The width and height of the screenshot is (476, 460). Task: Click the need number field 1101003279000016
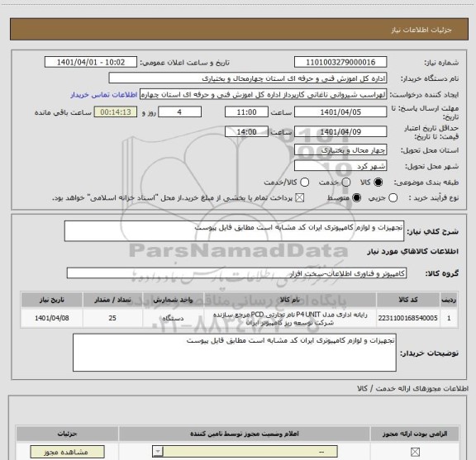tap(340, 62)
